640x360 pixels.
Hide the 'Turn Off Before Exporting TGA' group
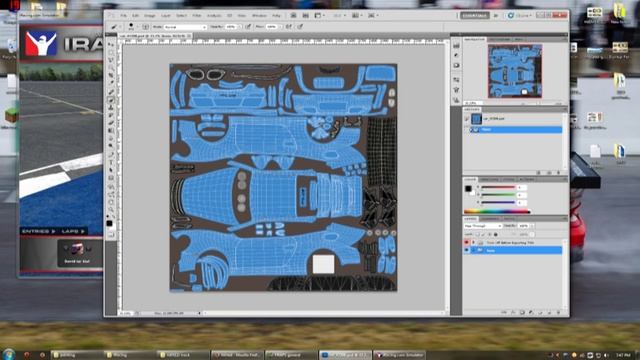pyautogui.click(x=467, y=242)
